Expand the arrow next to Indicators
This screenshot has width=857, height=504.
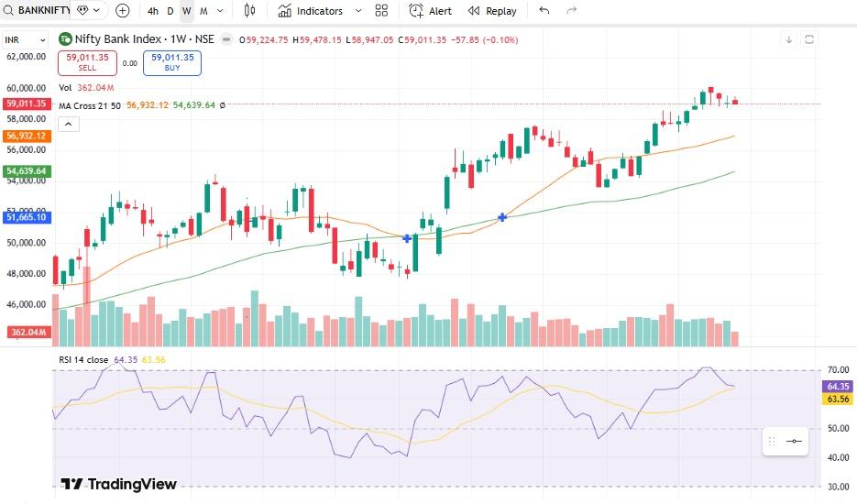pos(358,11)
